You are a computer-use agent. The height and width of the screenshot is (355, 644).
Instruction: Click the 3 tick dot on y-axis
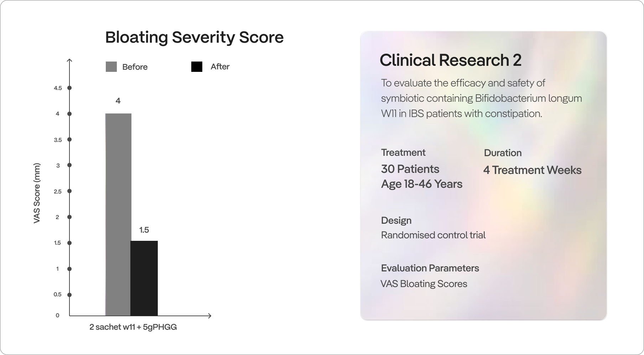[69, 165]
